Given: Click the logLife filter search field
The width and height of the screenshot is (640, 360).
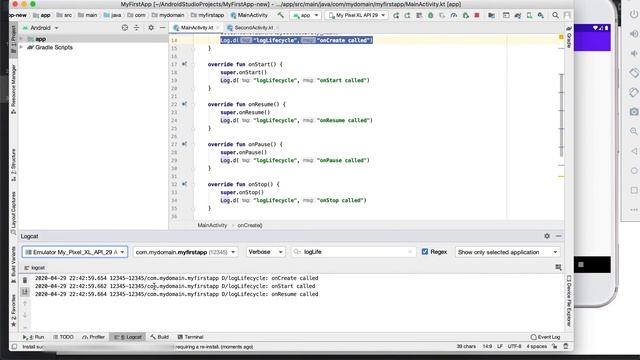Looking at the screenshot, I should tap(353, 252).
